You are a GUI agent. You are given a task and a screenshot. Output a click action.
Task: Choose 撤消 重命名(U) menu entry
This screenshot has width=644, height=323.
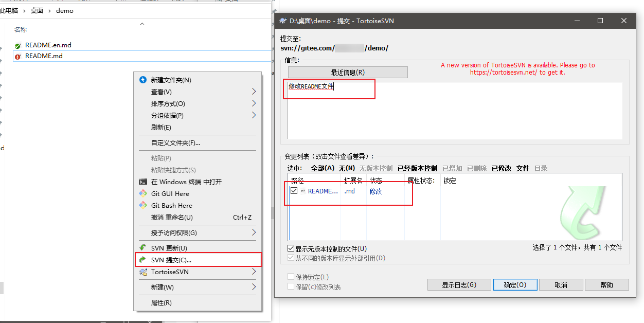198,218
